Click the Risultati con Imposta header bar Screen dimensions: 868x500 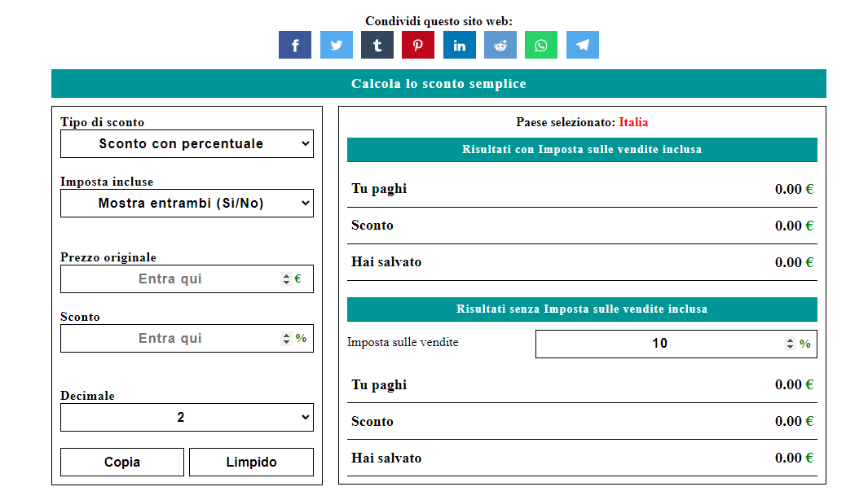582,150
